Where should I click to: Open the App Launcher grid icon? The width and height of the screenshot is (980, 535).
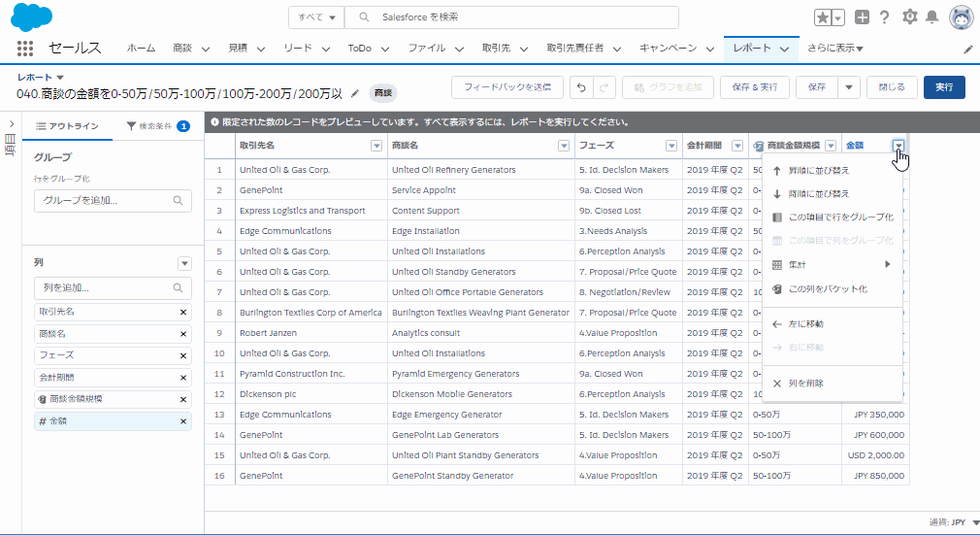(25, 49)
